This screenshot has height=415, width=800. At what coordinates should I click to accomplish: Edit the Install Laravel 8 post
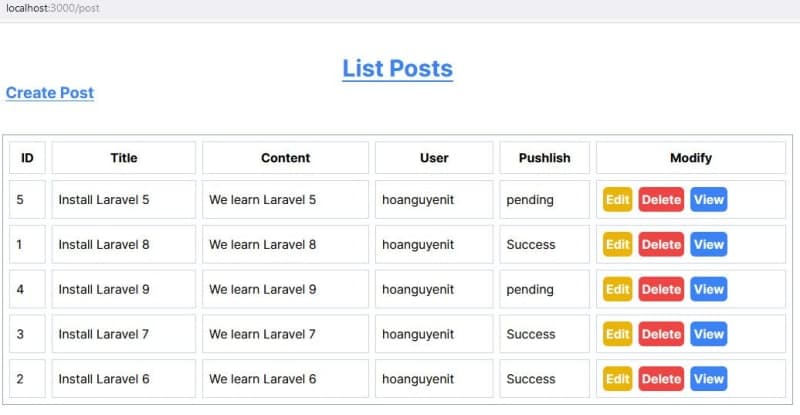[617, 245]
